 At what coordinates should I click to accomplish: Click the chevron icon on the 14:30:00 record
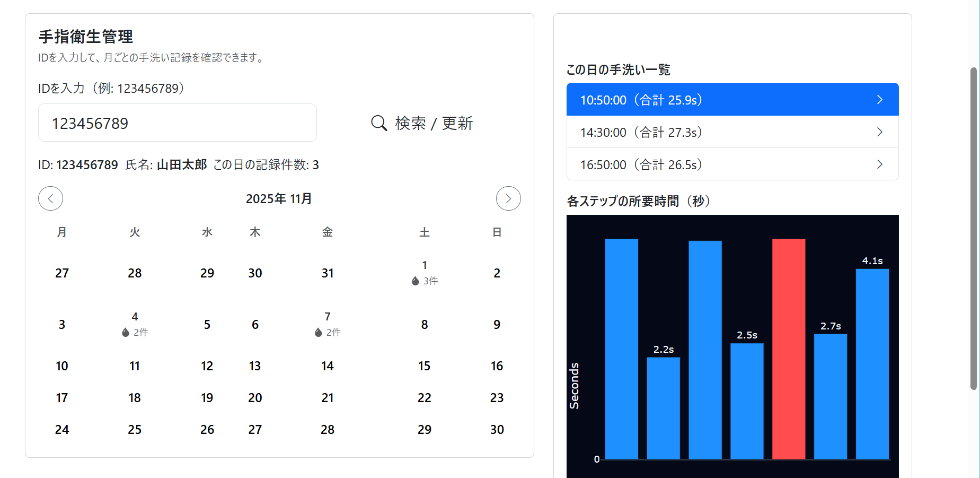(880, 132)
